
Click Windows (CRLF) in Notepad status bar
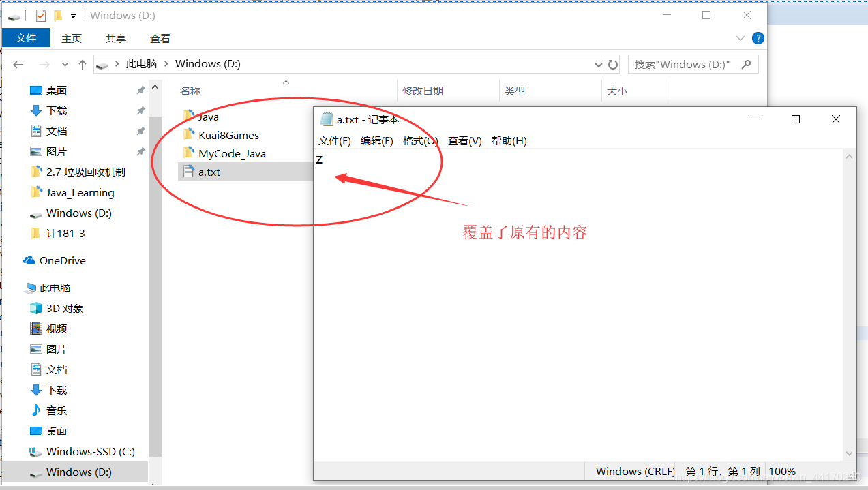635,471
